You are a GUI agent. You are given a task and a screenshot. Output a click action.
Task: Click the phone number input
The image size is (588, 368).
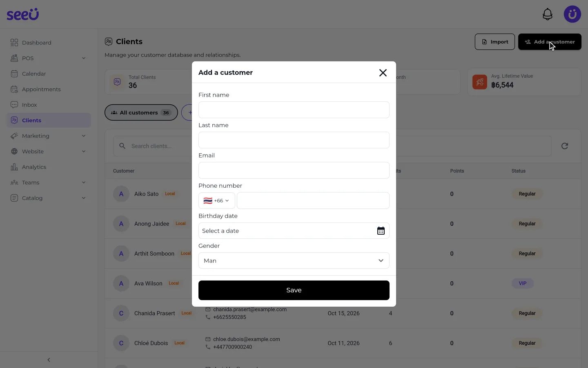pyautogui.click(x=313, y=201)
